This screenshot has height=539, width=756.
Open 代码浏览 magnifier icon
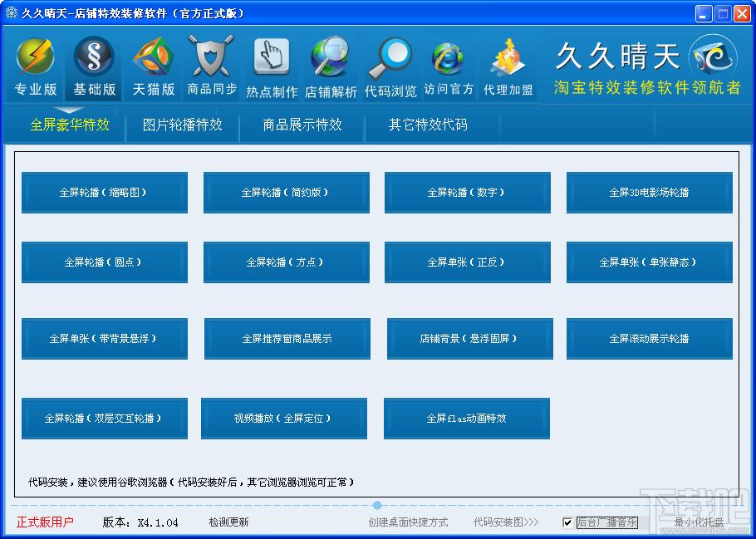click(390, 58)
